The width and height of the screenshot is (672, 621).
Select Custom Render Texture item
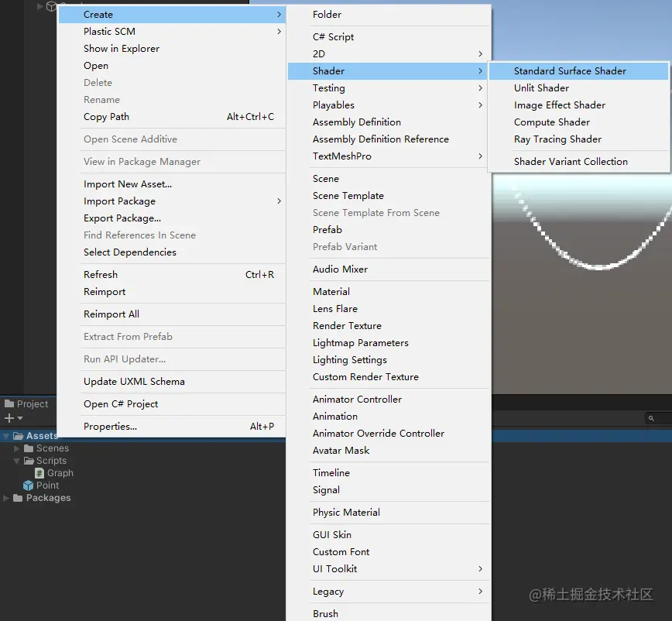[389, 377]
